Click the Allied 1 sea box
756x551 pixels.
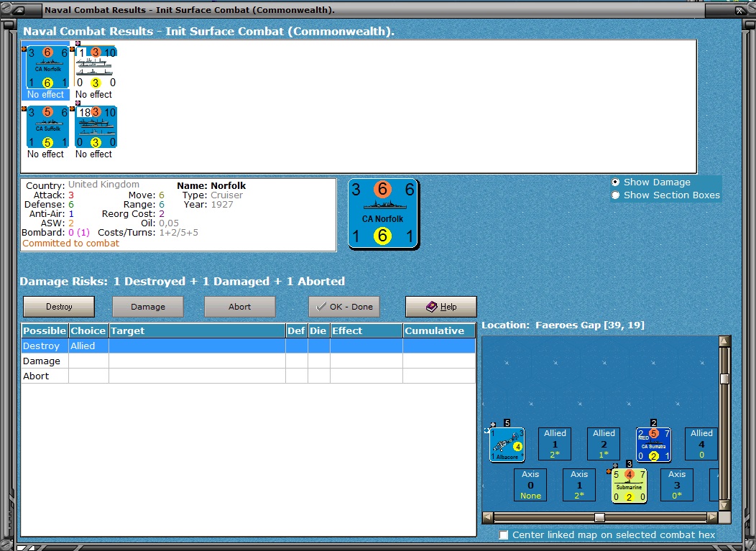tap(555, 444)
